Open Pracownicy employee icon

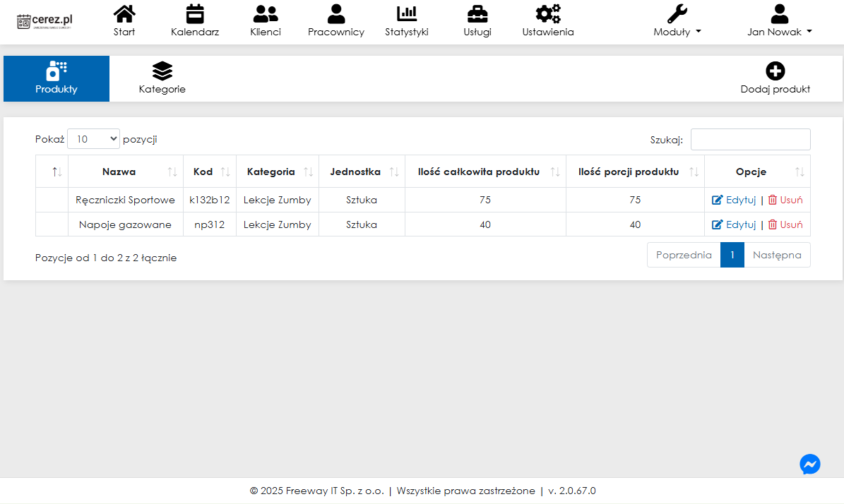(336, 13)
